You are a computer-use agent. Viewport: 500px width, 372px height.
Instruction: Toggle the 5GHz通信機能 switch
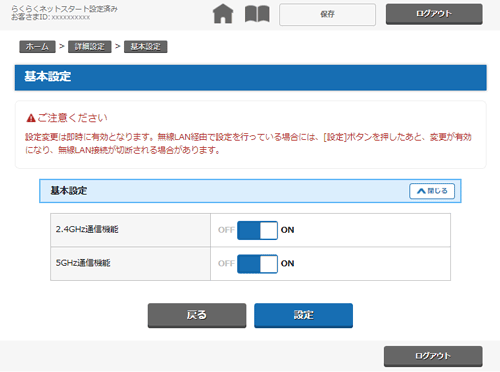pos(257,264)
